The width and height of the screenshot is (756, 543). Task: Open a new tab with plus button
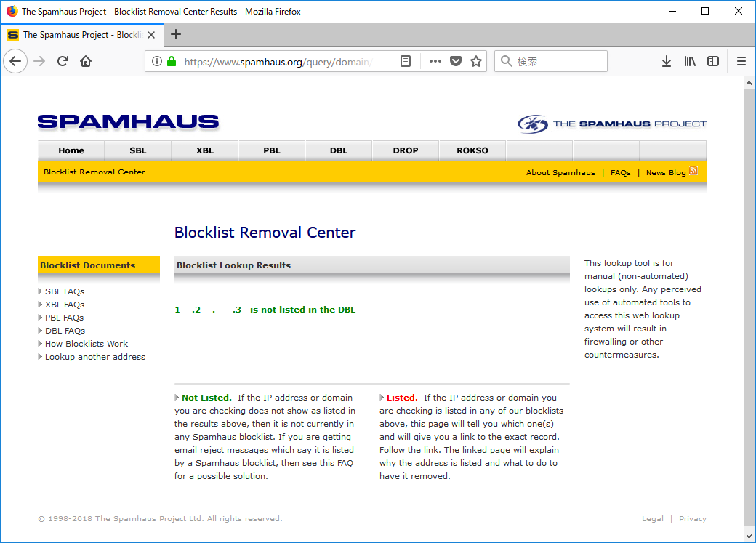(176, 34)
